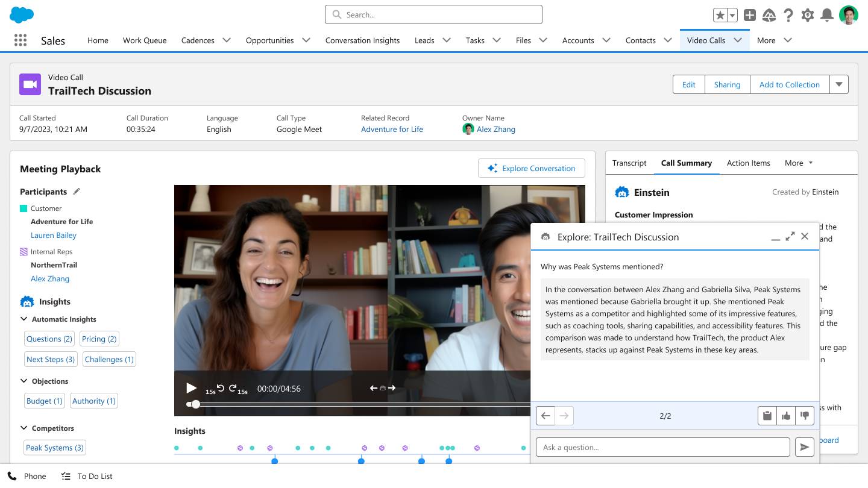Open the App Launcher grid icon
Viewport: 868px width, 488px height.
(x=20, y=40)
